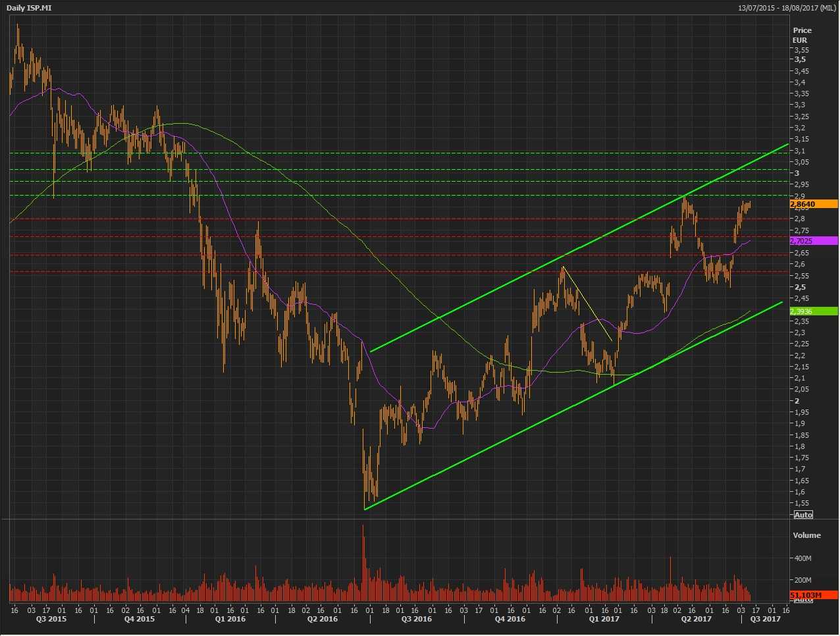Click the Q3 2016 time axis label

point(417,619)
